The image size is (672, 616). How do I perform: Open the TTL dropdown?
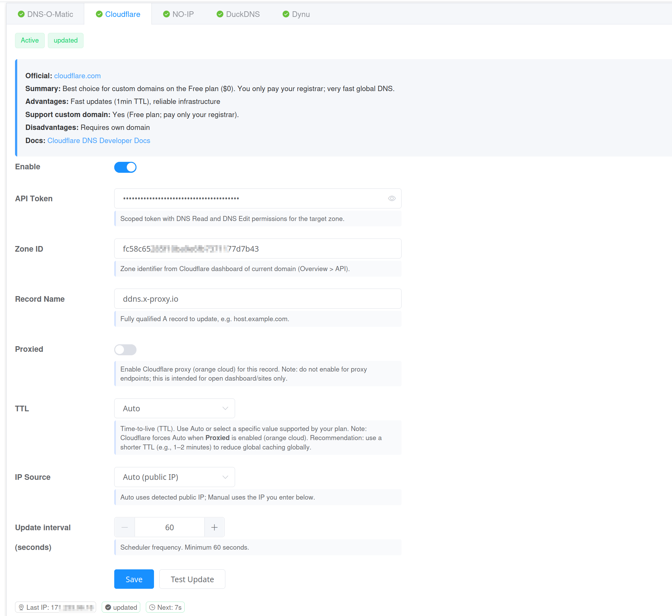point(174,408)
